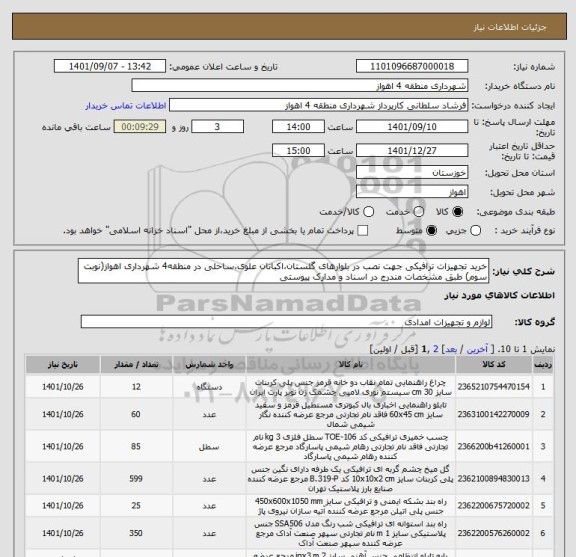Click the واحد شمارش column header
This screenshot has height=557, width=576.
(209, 364)
